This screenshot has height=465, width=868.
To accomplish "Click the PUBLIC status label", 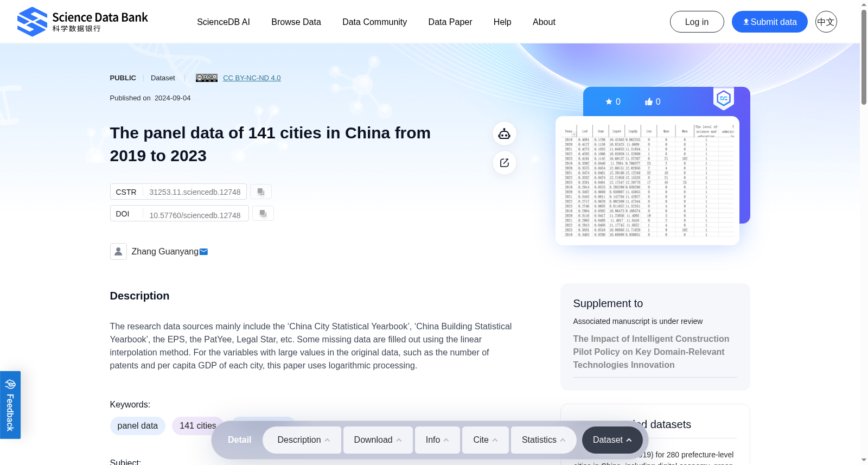I will tap(123, 78).
